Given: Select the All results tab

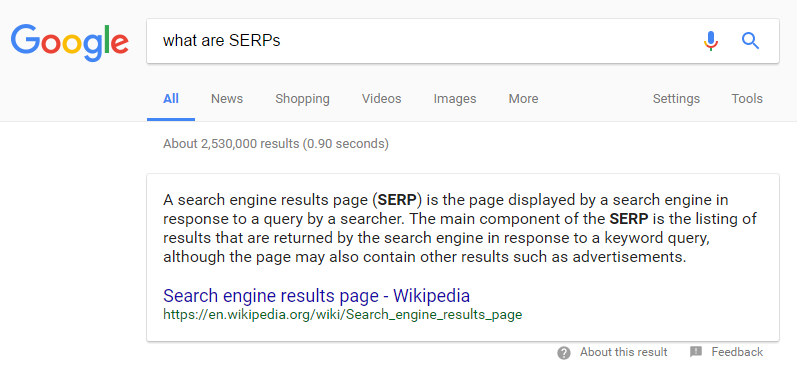Looking at the screenshot, I should point(171,99).
